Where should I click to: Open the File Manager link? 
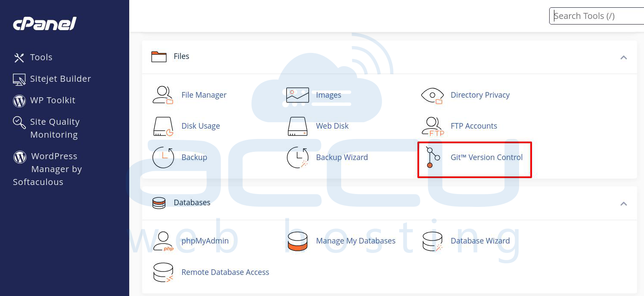pyautogui.click(x=204, y=95)
